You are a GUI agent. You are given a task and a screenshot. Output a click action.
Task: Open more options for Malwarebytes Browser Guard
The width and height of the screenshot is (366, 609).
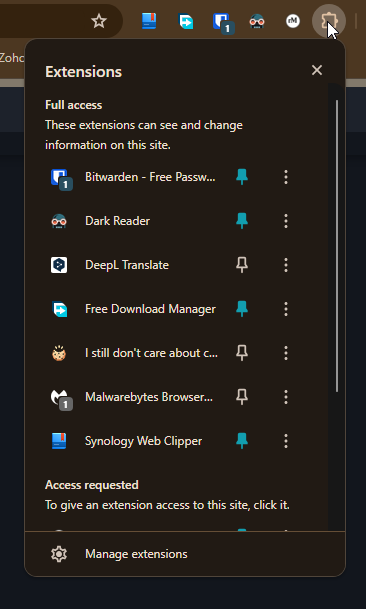pos(286,397)
